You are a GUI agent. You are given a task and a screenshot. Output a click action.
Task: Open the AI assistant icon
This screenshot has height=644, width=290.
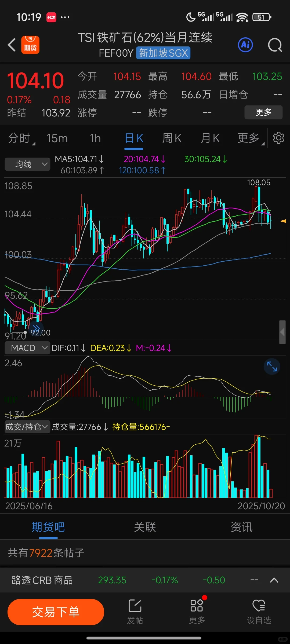(x=245, y=45)
